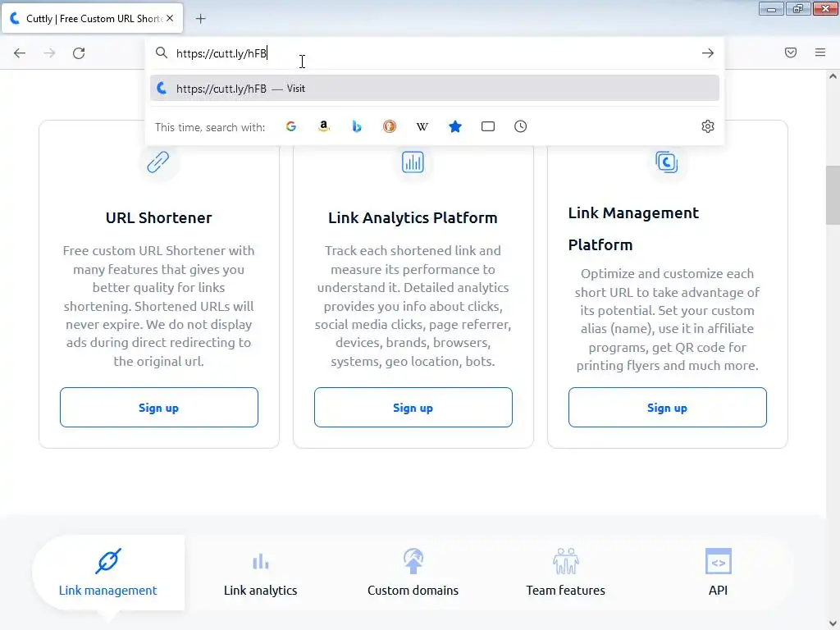Click the Team features people icon
The width and height of the screenshot is (840, 630).
click(x=566, y=561)
